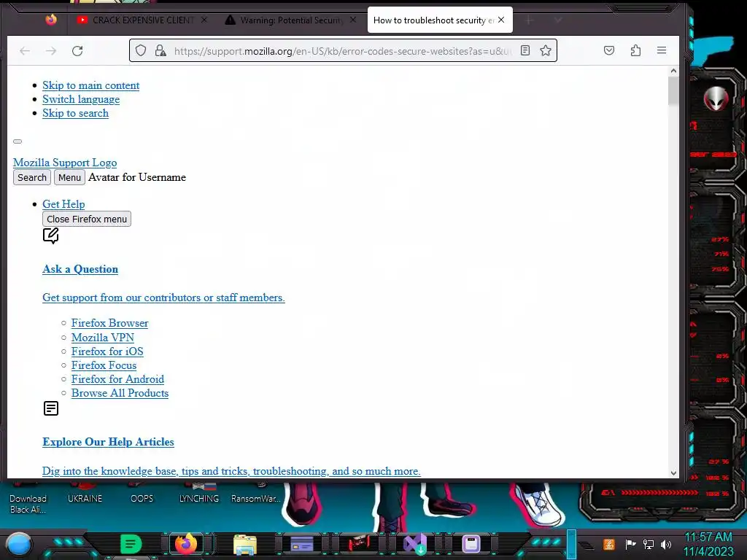Click Get support from our contributors link
The width and height of the screenshot is (747, 560).
(x=163, y=297)
